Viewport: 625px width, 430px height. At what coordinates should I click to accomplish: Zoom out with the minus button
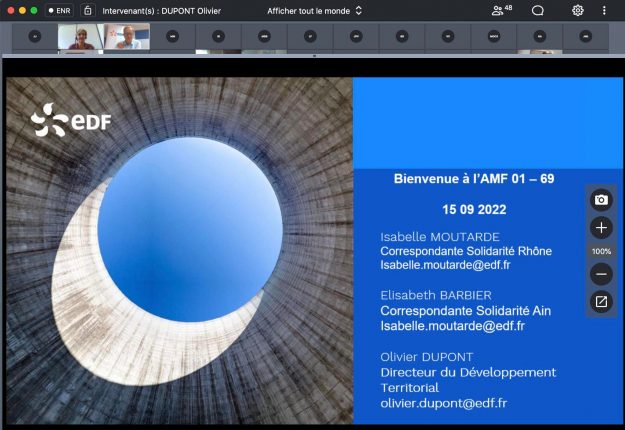601,274
